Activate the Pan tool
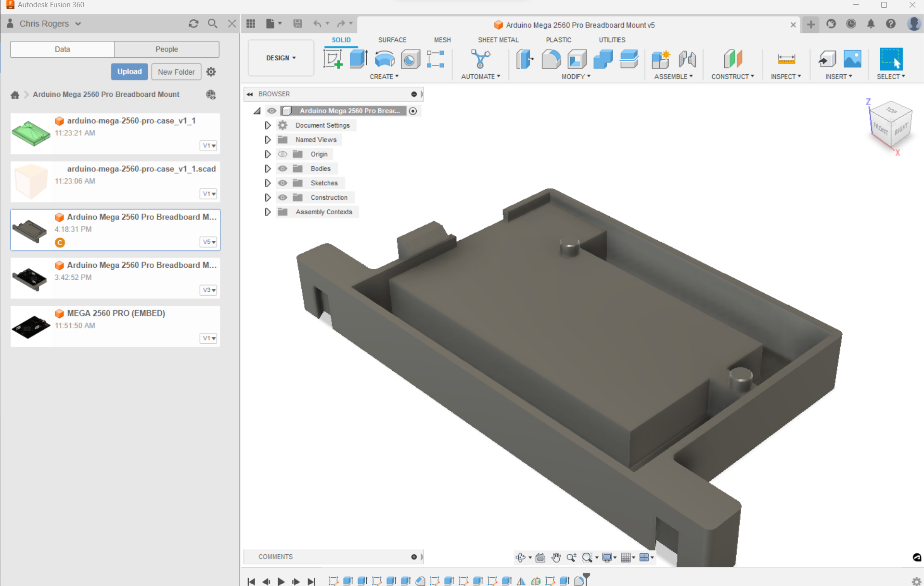This screenshot has width=924, height=586. click(556, 557)
